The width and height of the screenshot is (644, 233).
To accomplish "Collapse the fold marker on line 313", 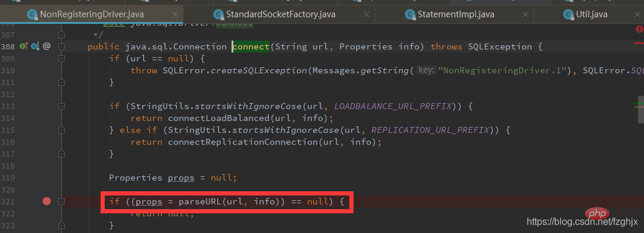I will coord(62,106).
